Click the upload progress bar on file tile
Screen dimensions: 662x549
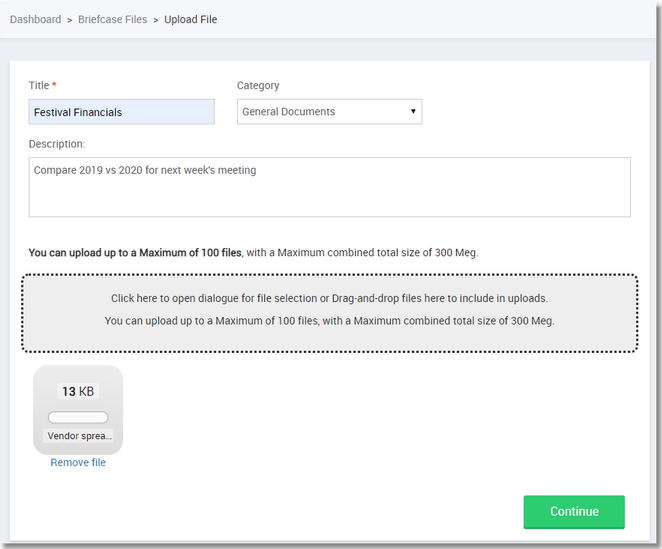(78, 417)
